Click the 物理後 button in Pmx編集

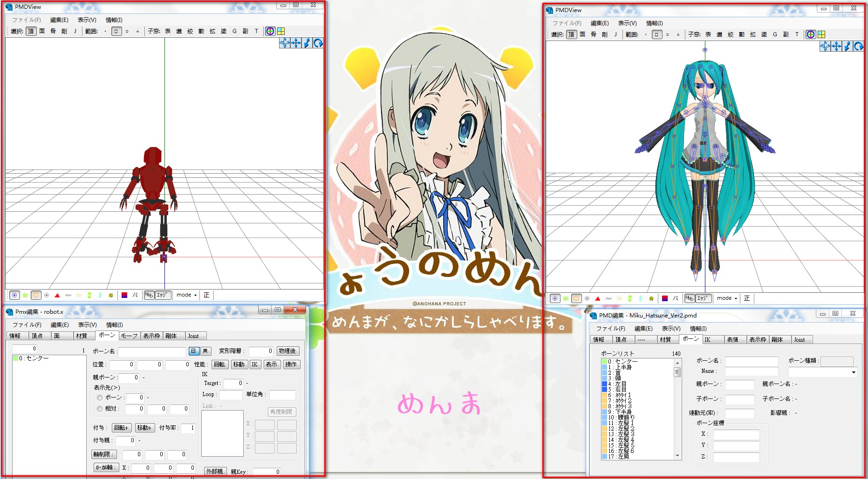click(287, 351)
